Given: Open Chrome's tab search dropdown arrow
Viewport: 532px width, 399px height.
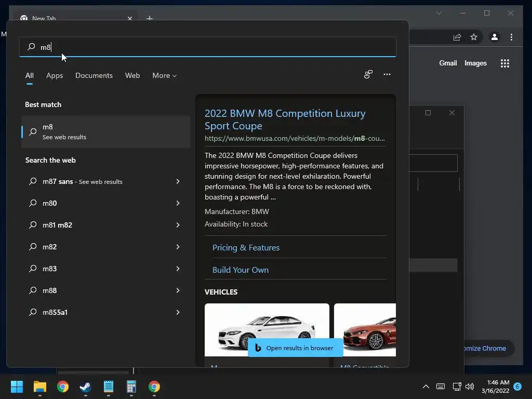Looking at the screenshot, I should coord(438,13).
